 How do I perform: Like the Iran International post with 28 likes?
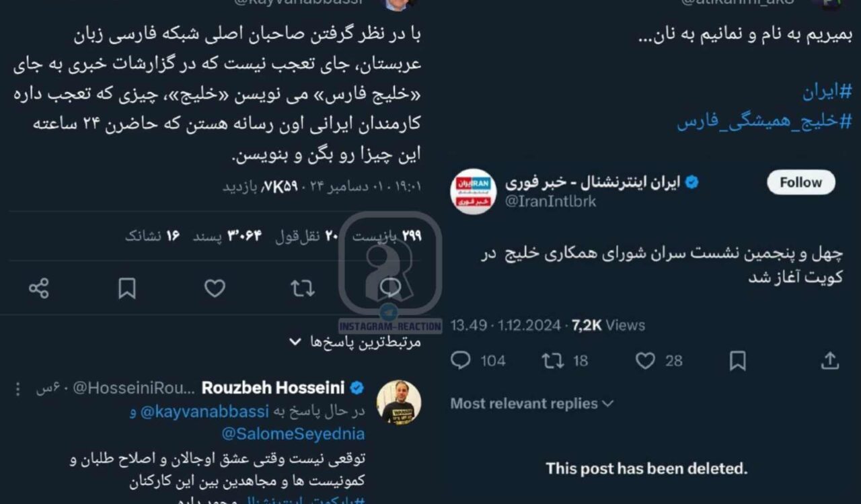(x=645, y=361)
